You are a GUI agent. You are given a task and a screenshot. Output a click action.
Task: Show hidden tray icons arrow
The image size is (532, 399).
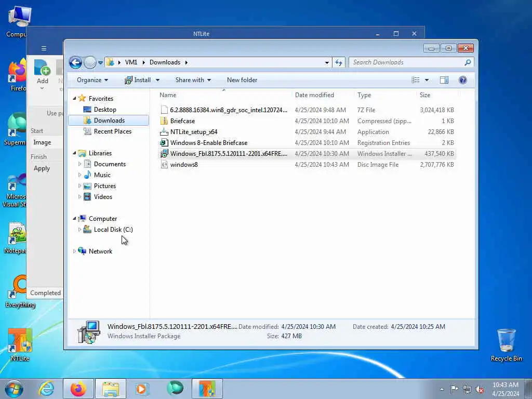coord(442,389)
